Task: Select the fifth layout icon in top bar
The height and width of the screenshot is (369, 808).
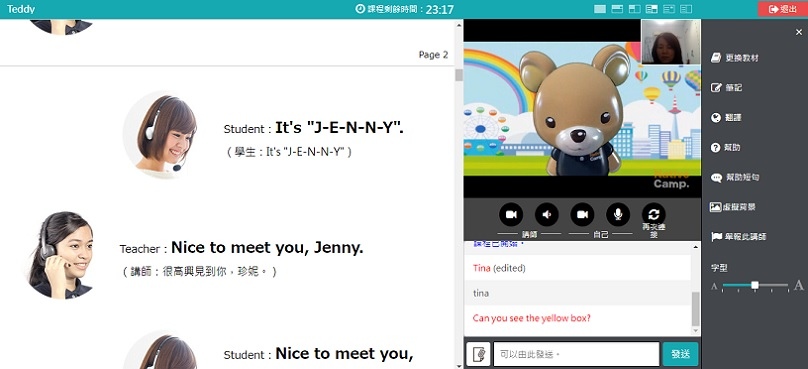Action: tap(669, 9)
